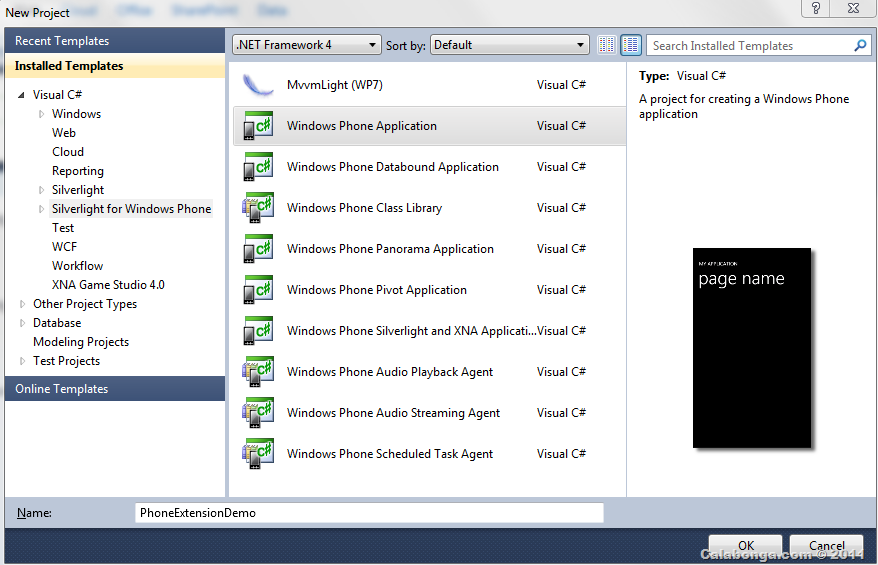Select 'Windows Phone Audio Playback Agent' name
The width and height of the screenshot is (878, 565).
[x=390, y=372]
